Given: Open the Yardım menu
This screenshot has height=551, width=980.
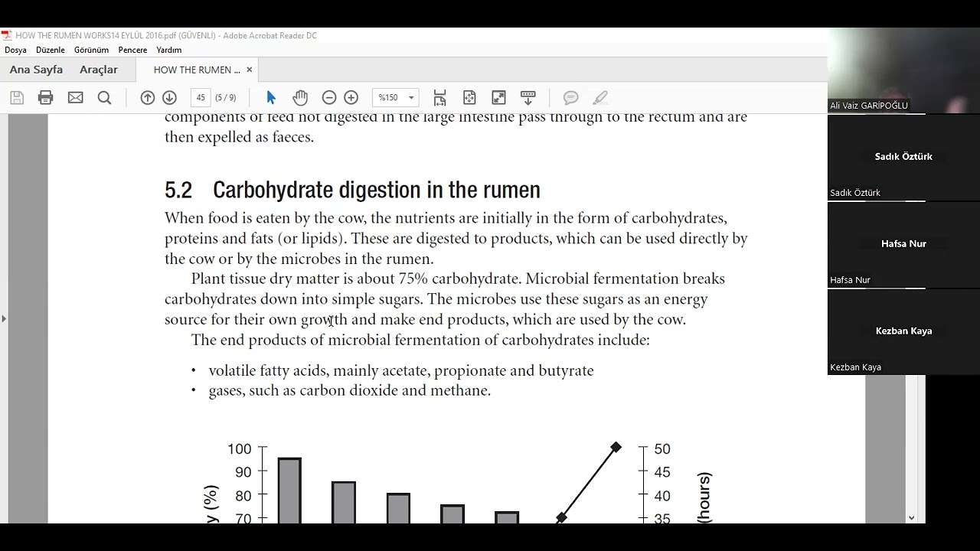Looking at the screenshot, I should click(x=169, y=50).
